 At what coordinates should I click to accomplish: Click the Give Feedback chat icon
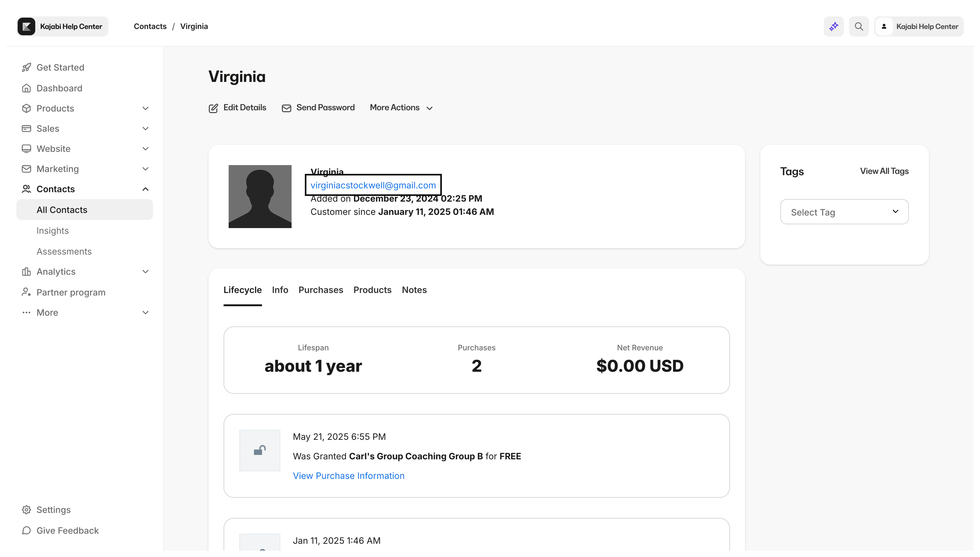pos(26,530)
